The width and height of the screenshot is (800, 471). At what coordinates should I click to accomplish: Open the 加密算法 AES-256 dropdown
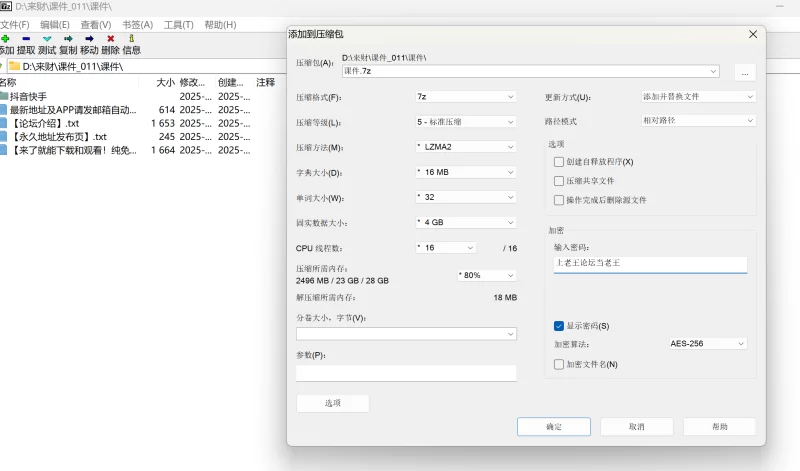point(708,344)
